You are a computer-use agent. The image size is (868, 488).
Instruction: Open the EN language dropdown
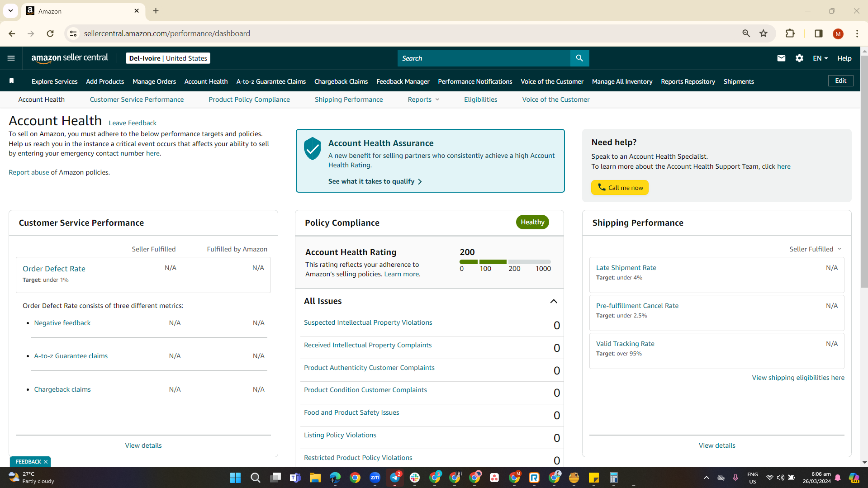coord(820,58)
